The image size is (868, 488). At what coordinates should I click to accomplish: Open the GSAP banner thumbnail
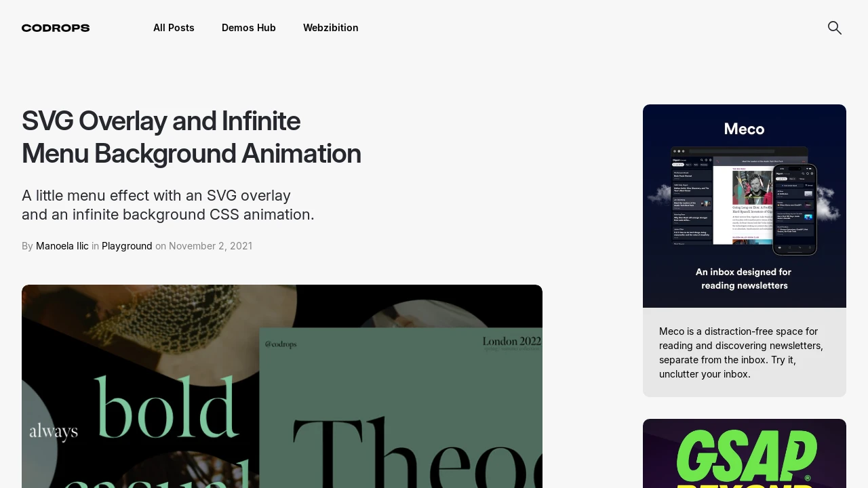[745, 453]
